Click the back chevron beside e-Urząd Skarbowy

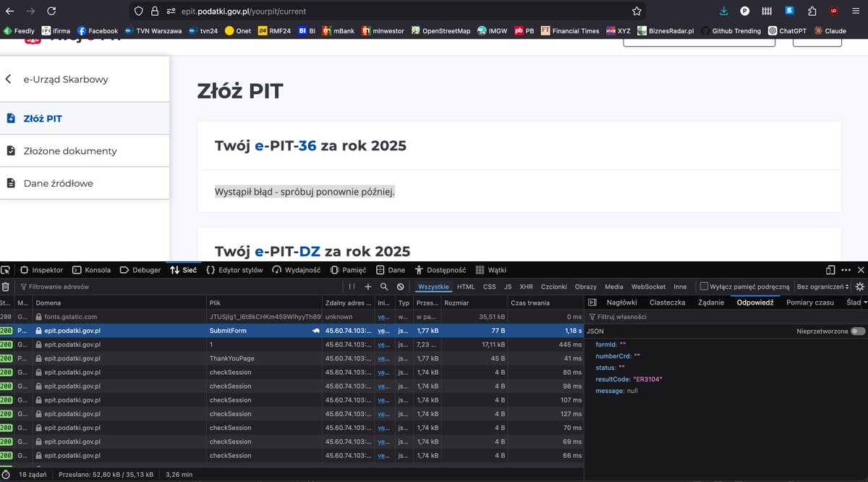tap(9, 79)
